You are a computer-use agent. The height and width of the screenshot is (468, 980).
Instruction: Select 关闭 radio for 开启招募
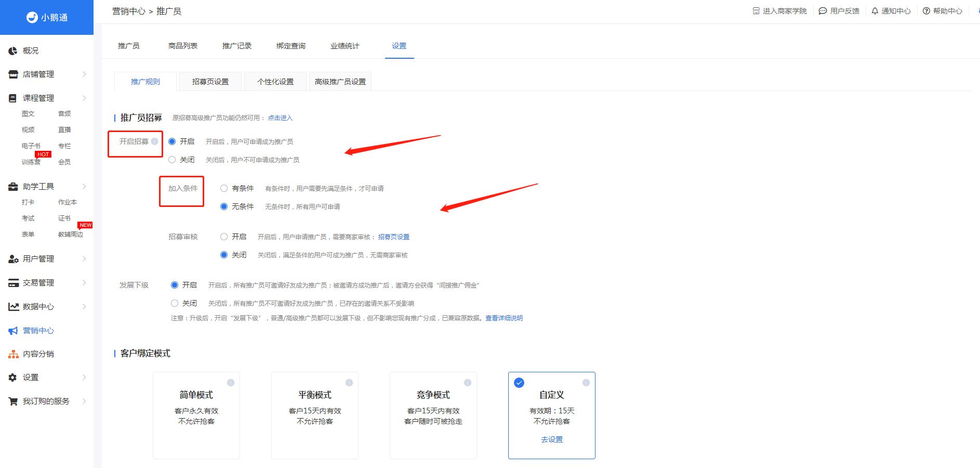172,160
